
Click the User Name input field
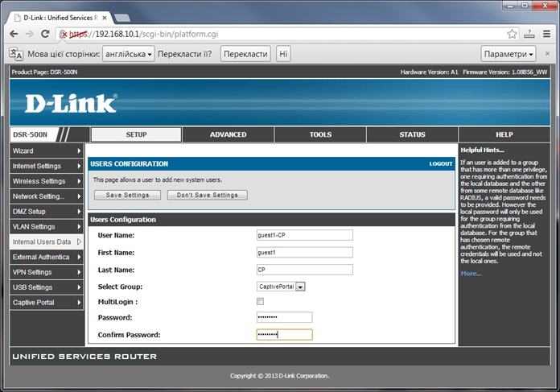(x=304, y=235)
